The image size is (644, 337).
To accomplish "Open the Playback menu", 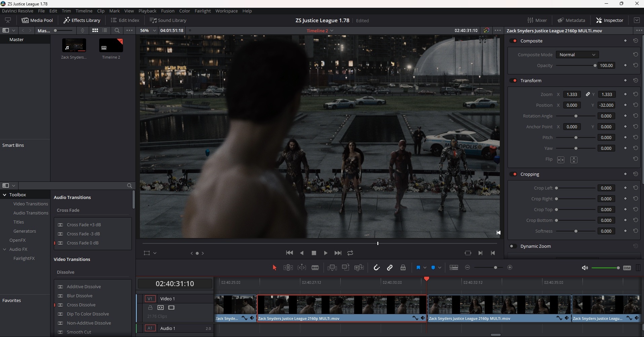I will point(147,11).
